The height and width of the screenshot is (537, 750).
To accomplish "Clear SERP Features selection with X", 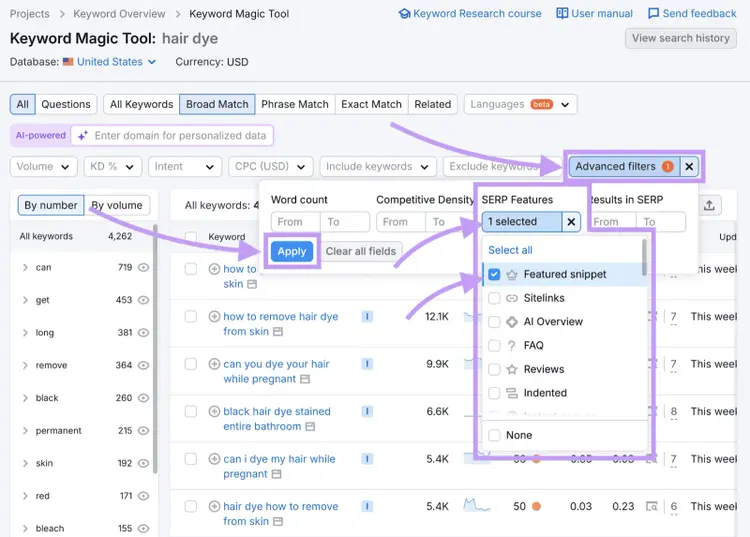I will (x=571, y=222).
